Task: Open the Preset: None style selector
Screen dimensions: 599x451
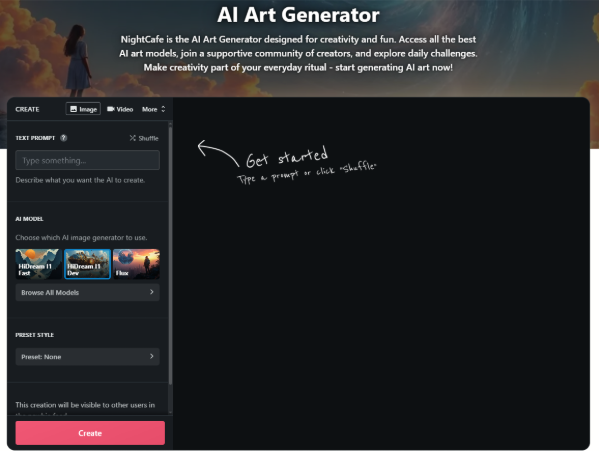Action: (x=87, y=357)
